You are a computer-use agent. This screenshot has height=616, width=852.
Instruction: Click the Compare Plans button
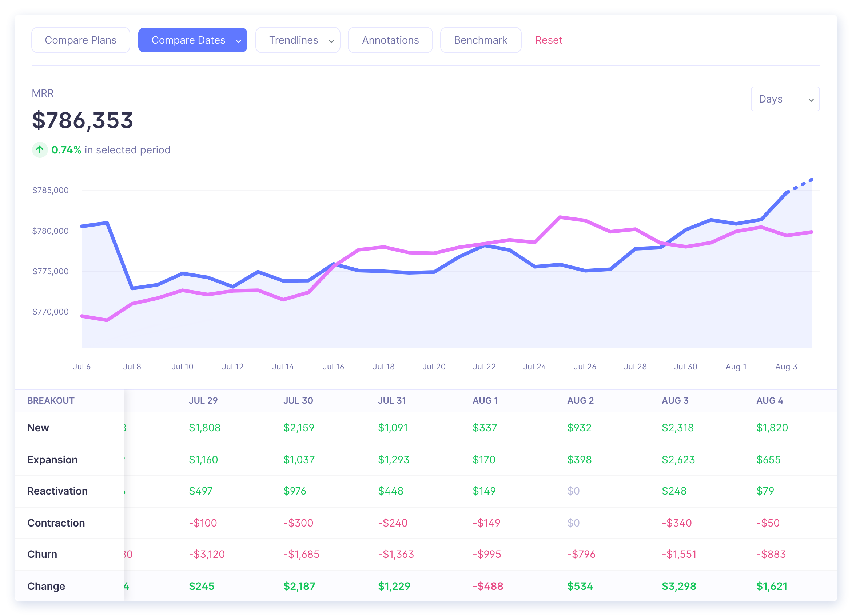click(x=81, y=40)
